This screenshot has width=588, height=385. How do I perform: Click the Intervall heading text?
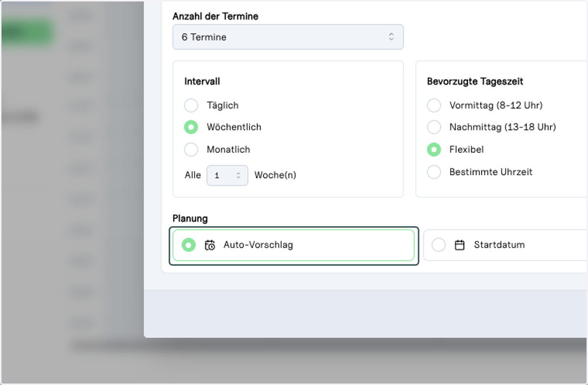tap(202, 81)
